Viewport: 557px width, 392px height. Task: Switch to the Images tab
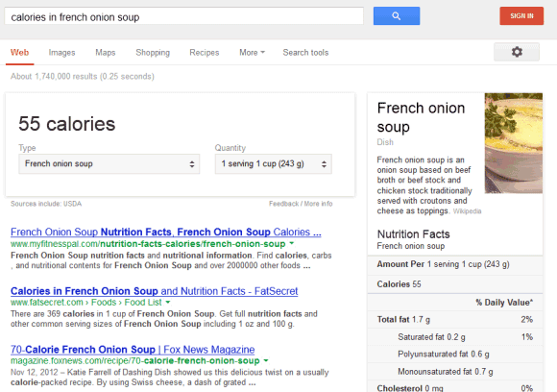tap(61, 53)
